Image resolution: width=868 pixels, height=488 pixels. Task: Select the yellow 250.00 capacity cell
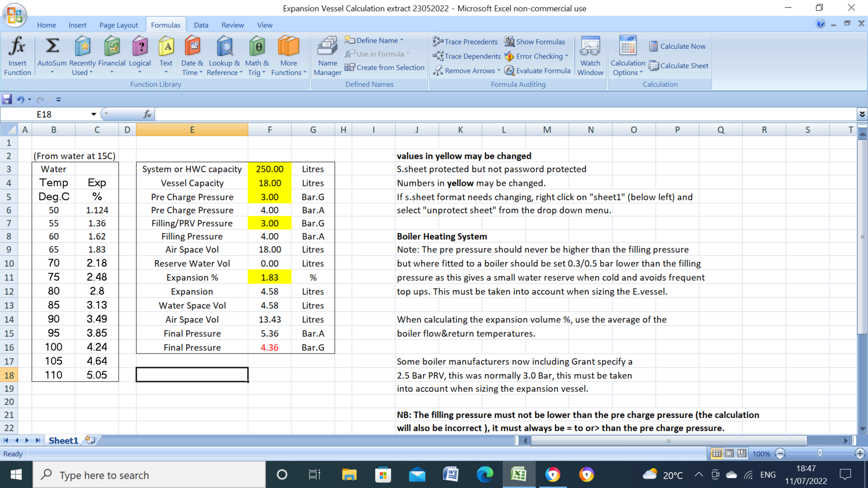click(270, 169)
